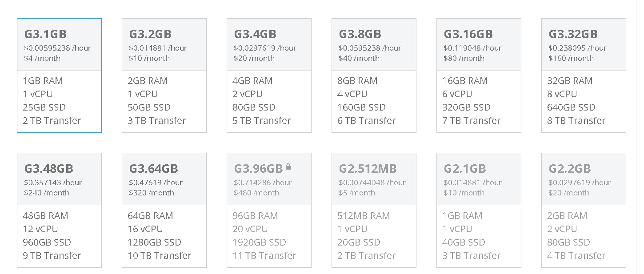
Task: Select the G2.512MB $5/month plan
Action: (x=374, y=210)
